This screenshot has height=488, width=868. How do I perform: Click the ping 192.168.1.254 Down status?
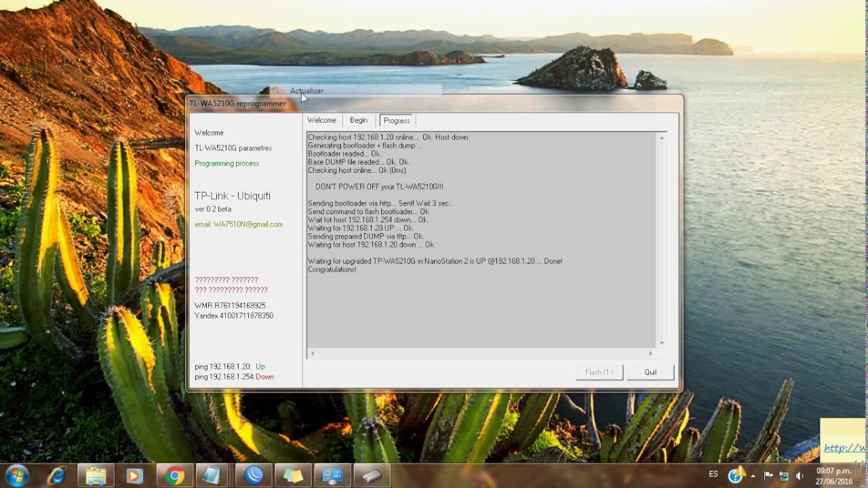pos(234,377)
